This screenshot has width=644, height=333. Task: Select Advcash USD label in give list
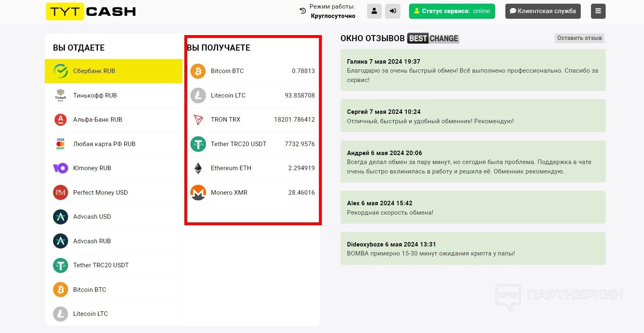92,217
